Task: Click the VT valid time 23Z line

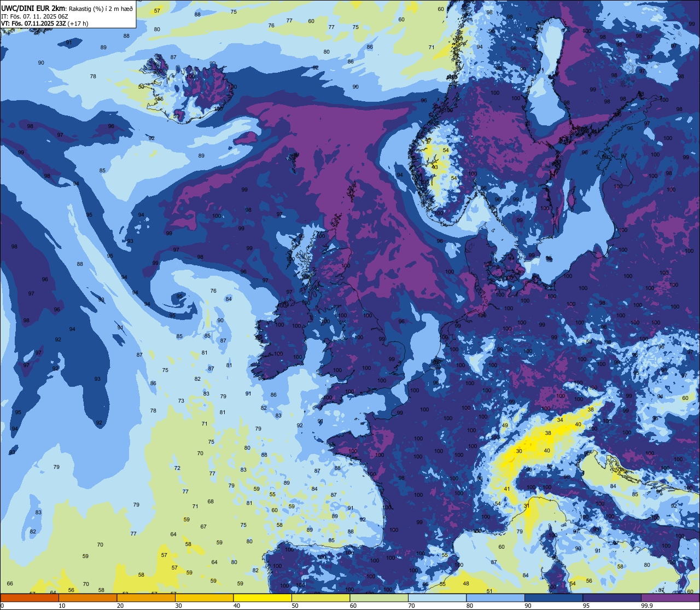Action: coord(45,24)
